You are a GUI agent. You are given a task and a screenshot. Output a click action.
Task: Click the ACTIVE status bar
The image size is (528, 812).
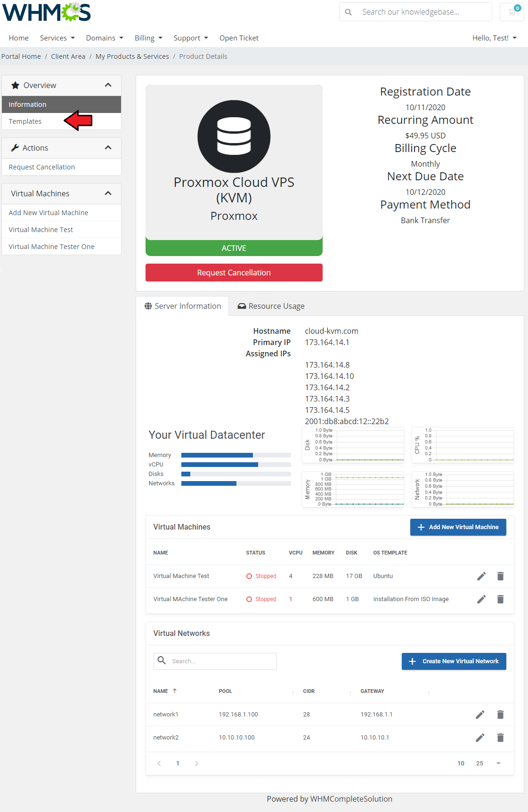coord(234,248)
